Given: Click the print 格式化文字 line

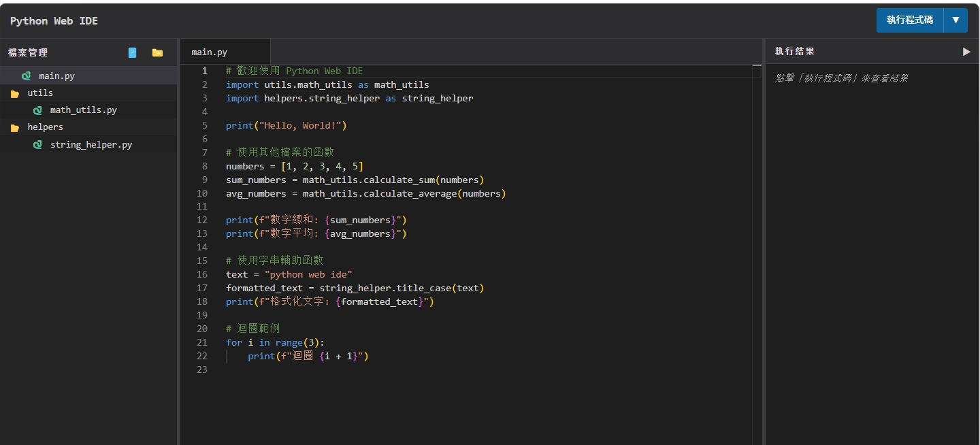Looking at the screenshot, I should (329, 301).
